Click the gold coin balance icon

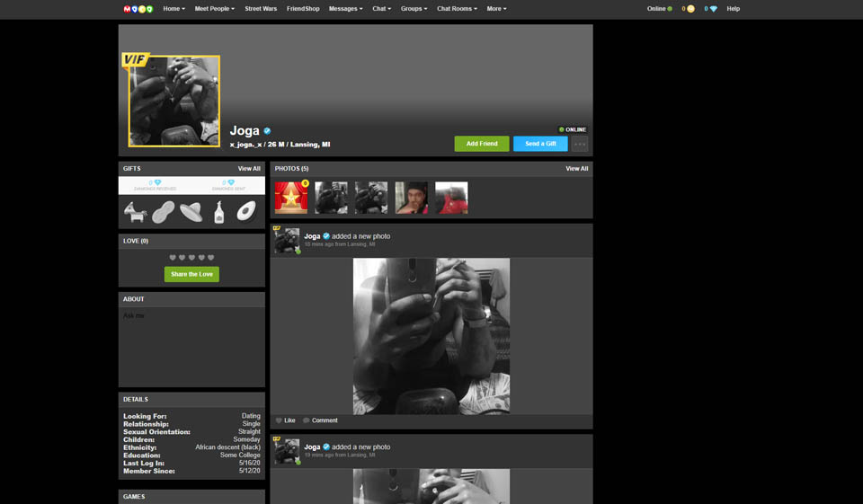690,9
